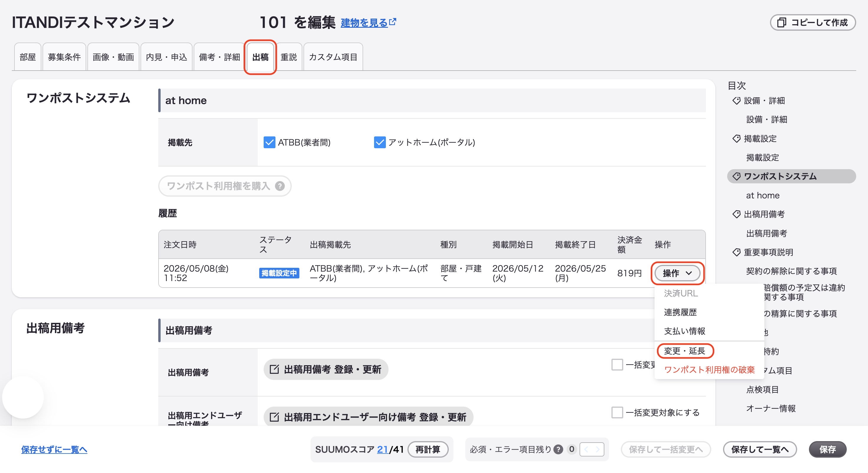Click the tag icon next to 重要事項説明
Viewport: 868px width, 473px height.
click(737, 252)
